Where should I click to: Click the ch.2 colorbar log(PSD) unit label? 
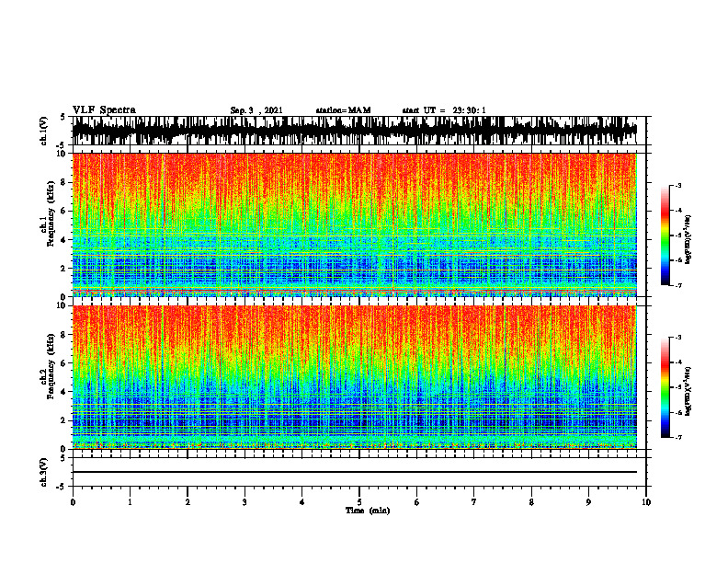coord(688,391)
